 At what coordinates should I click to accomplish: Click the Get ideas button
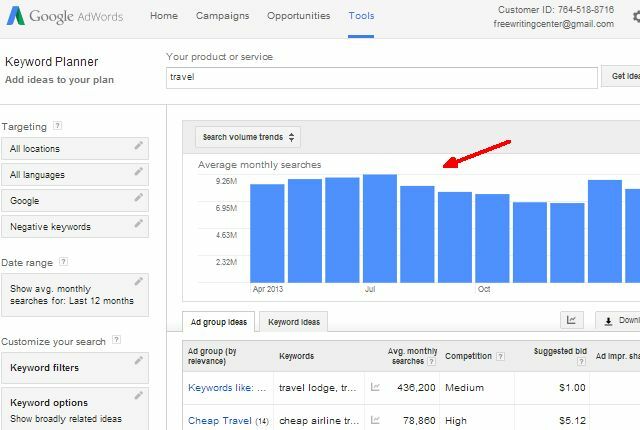(620, 76)
